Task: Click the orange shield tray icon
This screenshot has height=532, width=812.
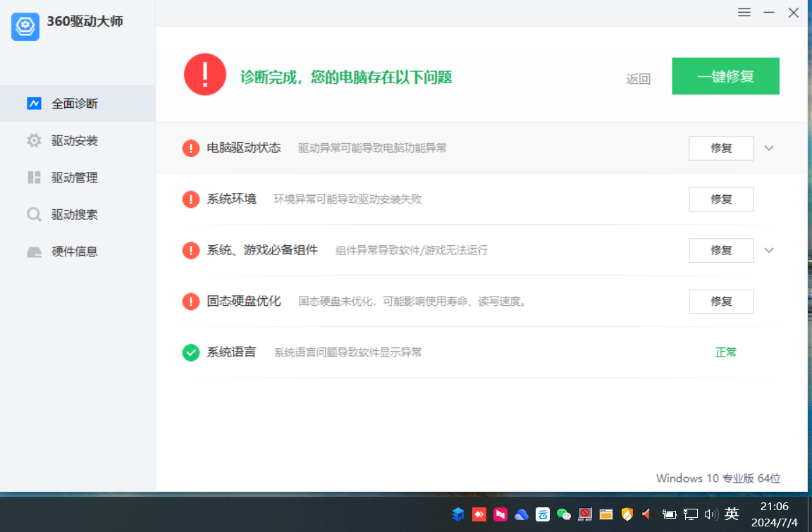Action: [627, 514]
